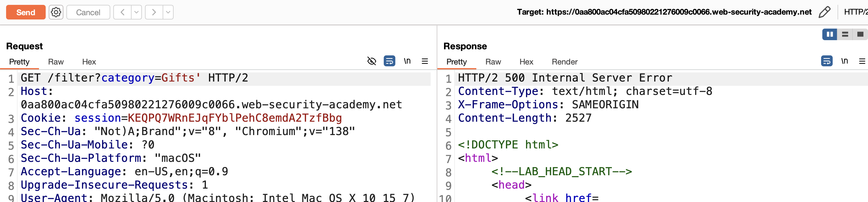The width and height of the screenshot is (868, 202).
Task: Click the <html> tag in response
Action: coord(478,158)
